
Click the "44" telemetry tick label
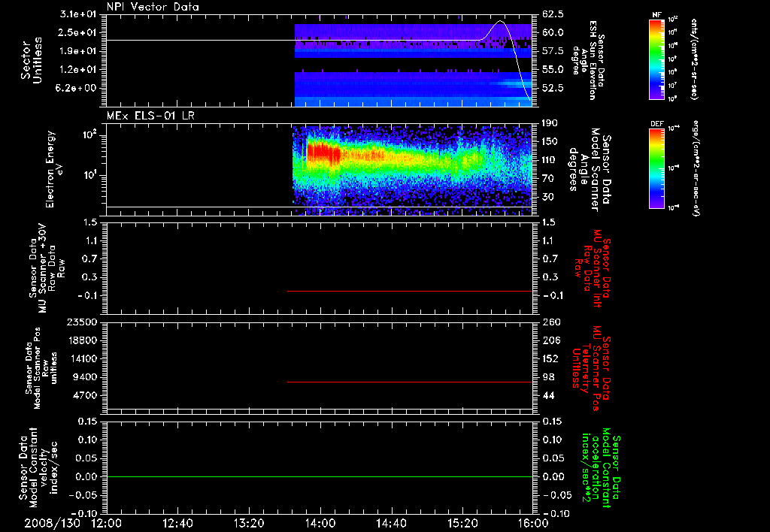pyautogui.click(x=547, y=395)
